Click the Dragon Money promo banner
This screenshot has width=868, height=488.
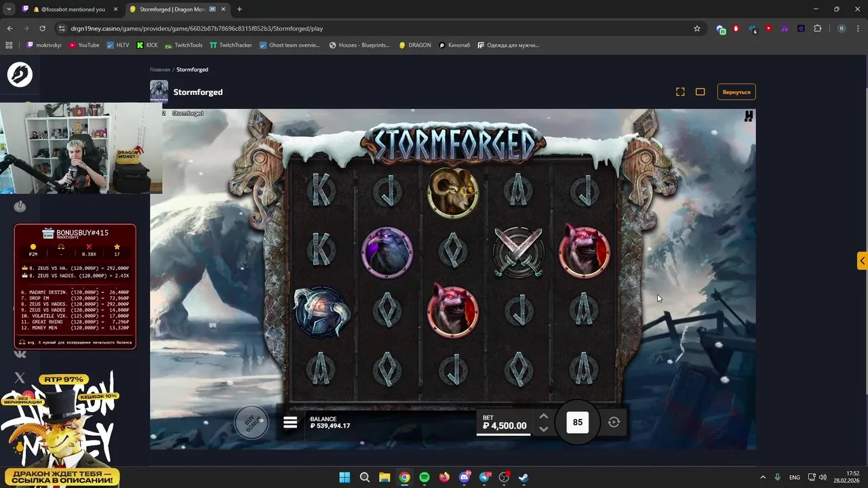pyautogui.click(x=61, y=430)
